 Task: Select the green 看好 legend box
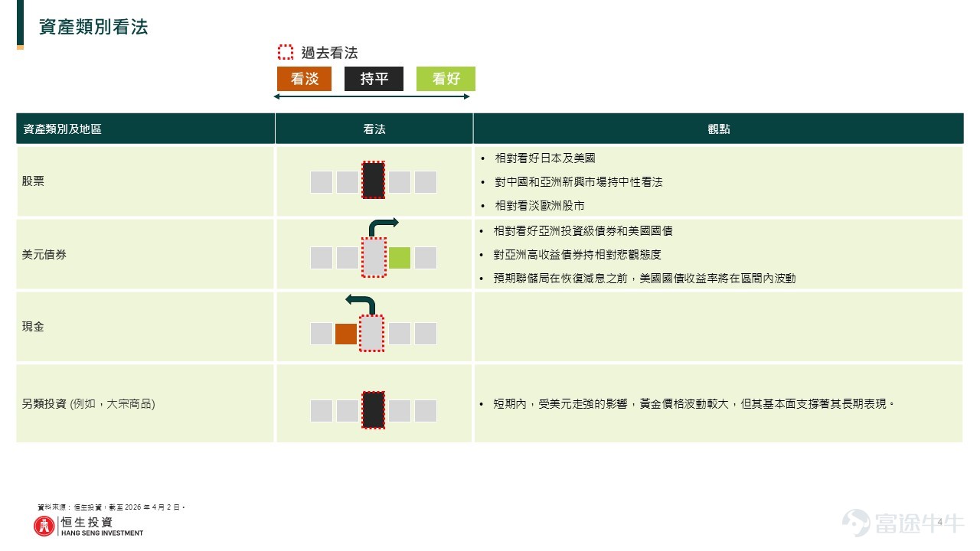tap(446, 79)
